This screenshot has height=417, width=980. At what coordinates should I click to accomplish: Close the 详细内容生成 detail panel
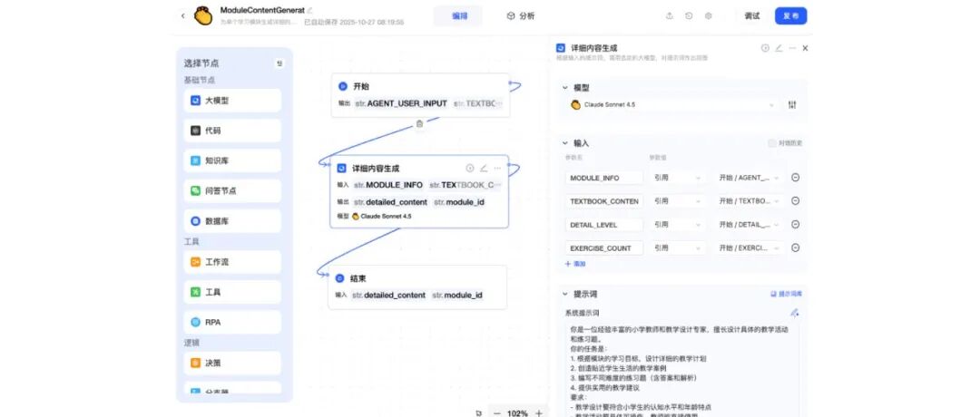[805, 48]
